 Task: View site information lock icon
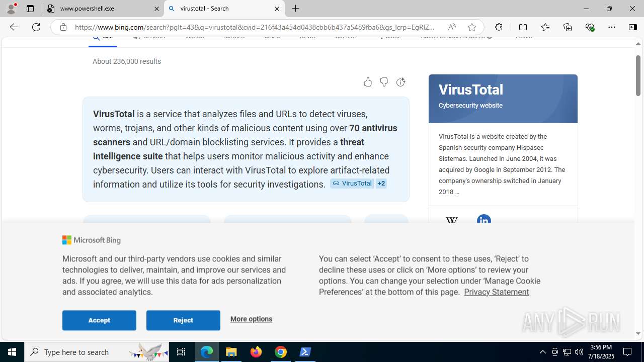pos(63,27)
